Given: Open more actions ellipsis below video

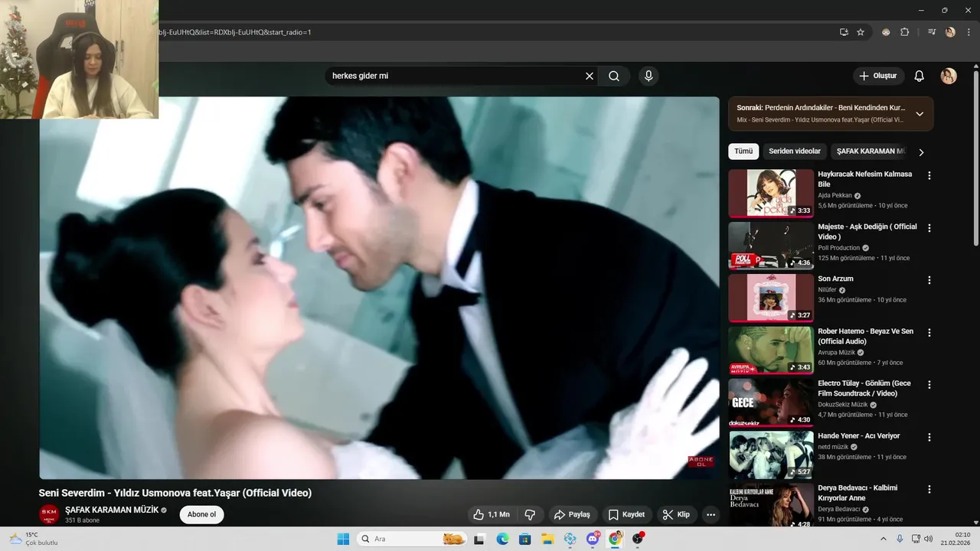Looking at the screenshot, I should click(711, 514).
